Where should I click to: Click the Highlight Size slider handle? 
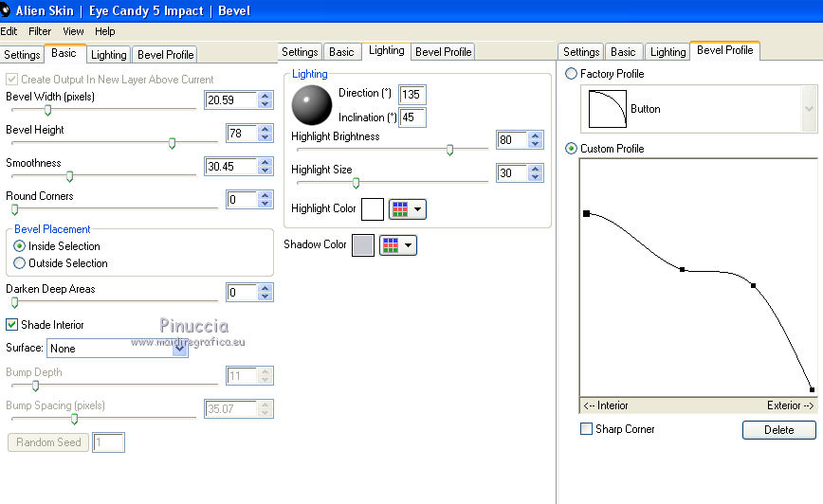coord(356,183)
